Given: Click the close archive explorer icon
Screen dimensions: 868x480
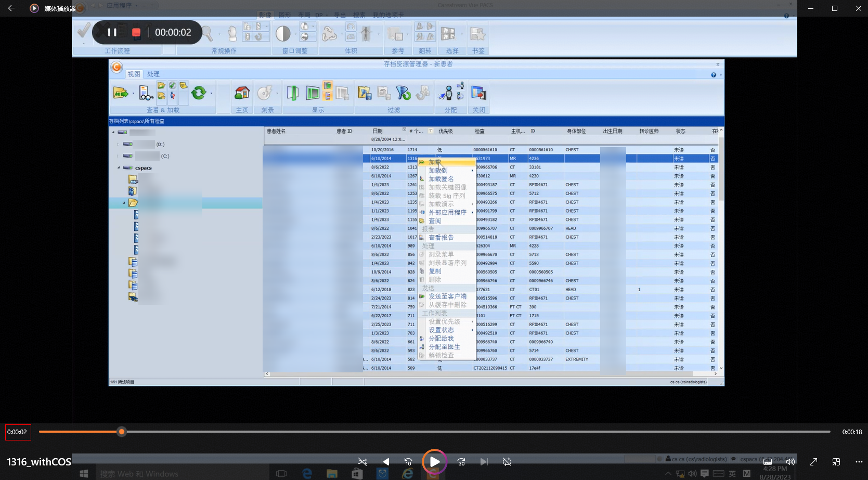Looking at the screenshot, I should point(478,93).
